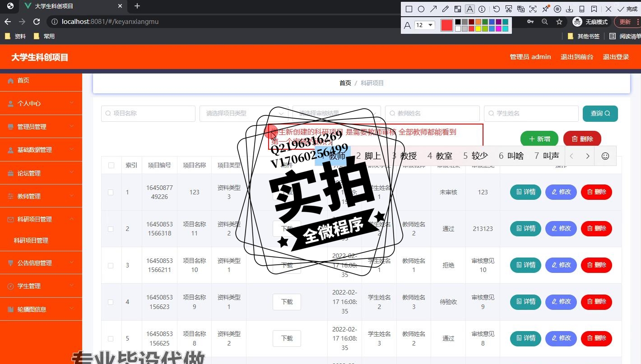Select the pencil drawing tool
This screenshot has width=641, height=364.
[446, 9]
